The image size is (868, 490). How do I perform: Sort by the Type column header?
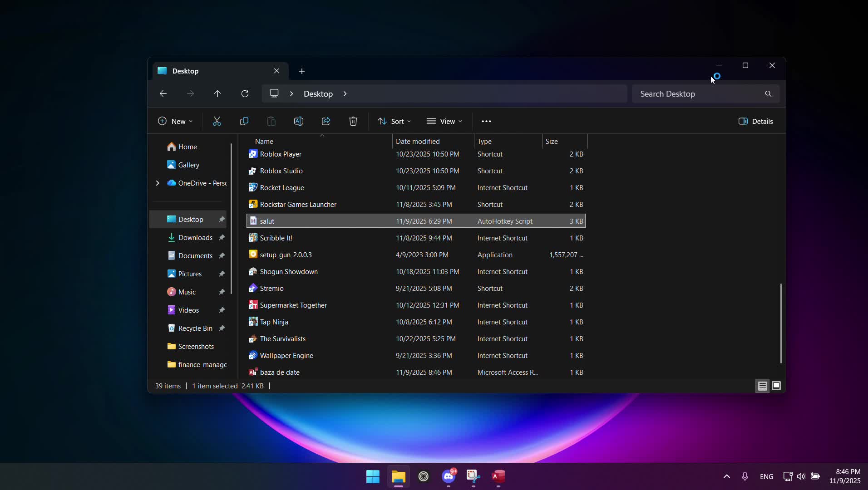coord(508,141)
